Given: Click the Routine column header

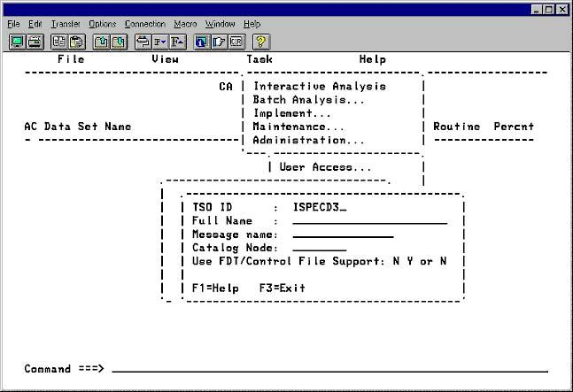Looking at the screenshot, I should (456, 127).
